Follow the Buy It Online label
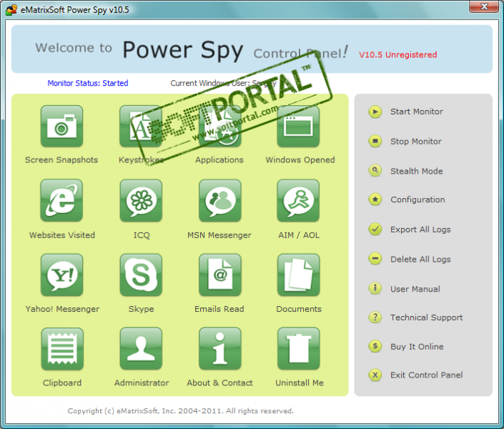The height and width of the screenshot is (429, 504). point(417,347)
